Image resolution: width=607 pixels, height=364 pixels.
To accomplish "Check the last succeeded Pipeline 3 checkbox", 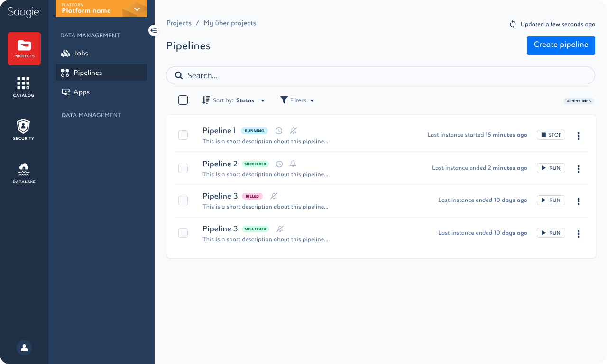I will (x=183, y=233).
